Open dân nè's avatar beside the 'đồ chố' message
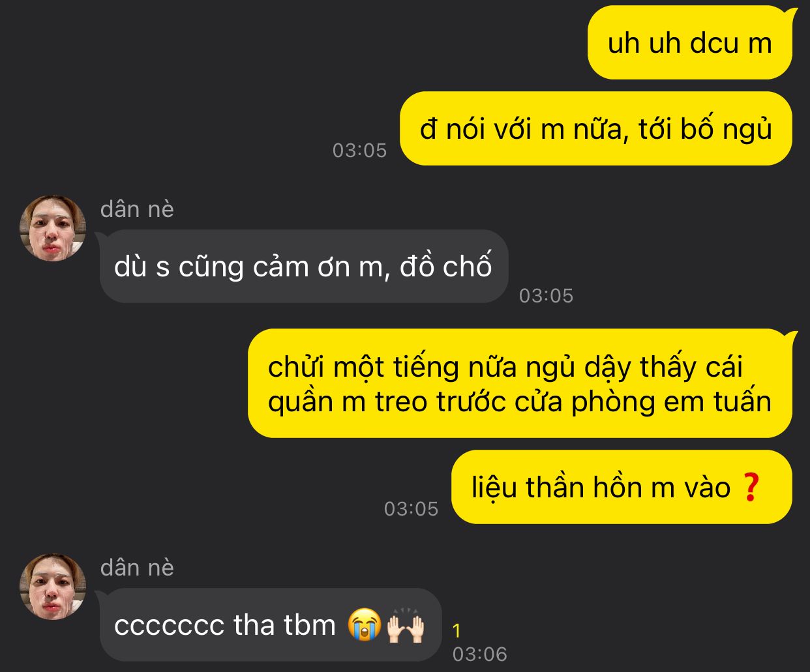The image size is (810, 672). (x=53, y=228)
